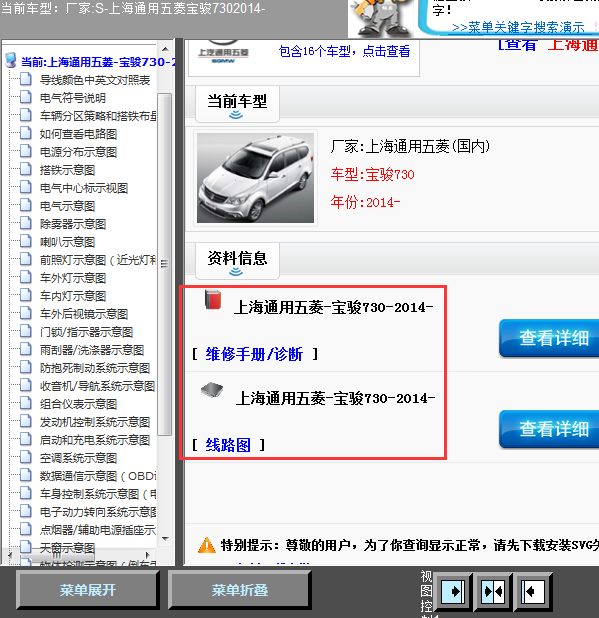Collapse the 当前车型 section header

pyautogui.click(x=237, y=104)
